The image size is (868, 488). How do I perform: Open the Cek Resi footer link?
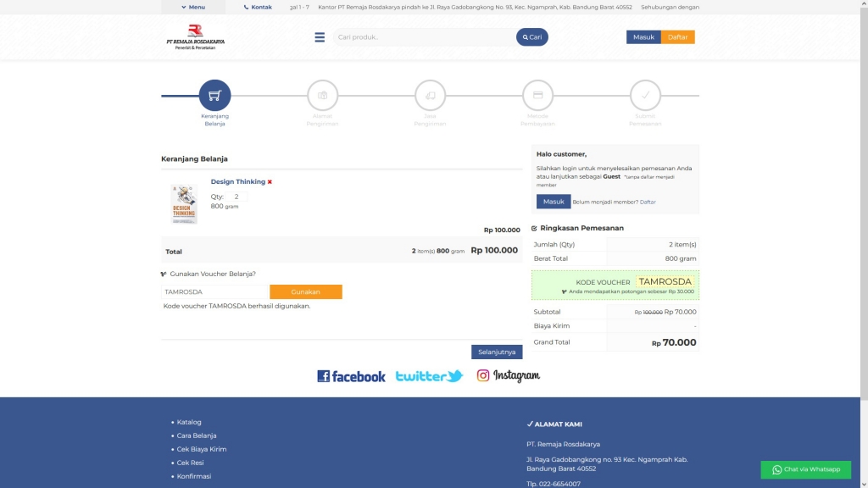point(190,463)
